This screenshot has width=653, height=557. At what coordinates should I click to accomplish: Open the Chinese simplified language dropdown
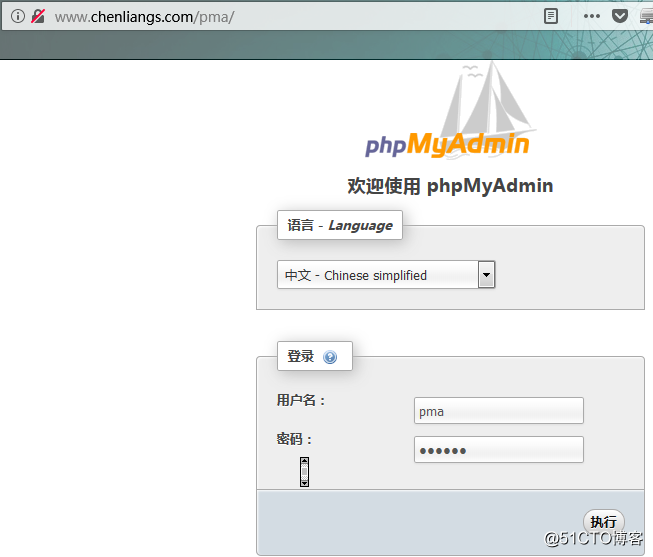[x=386, y=275]
